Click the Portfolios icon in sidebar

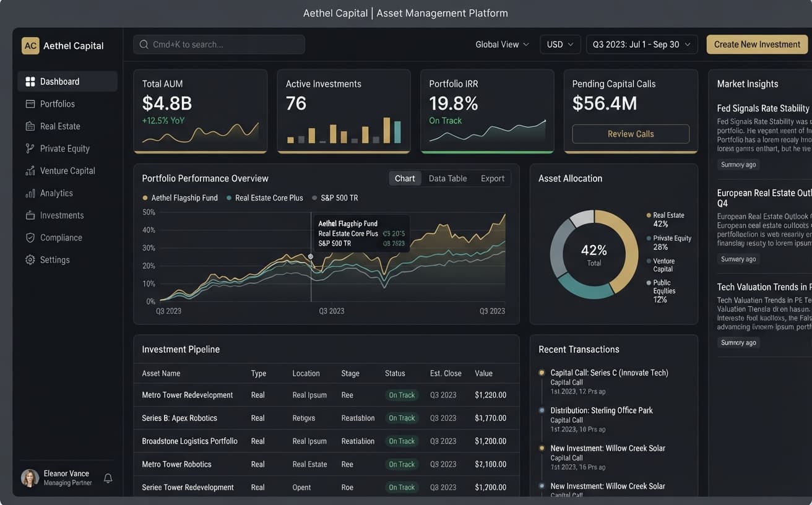coord(30,104)
